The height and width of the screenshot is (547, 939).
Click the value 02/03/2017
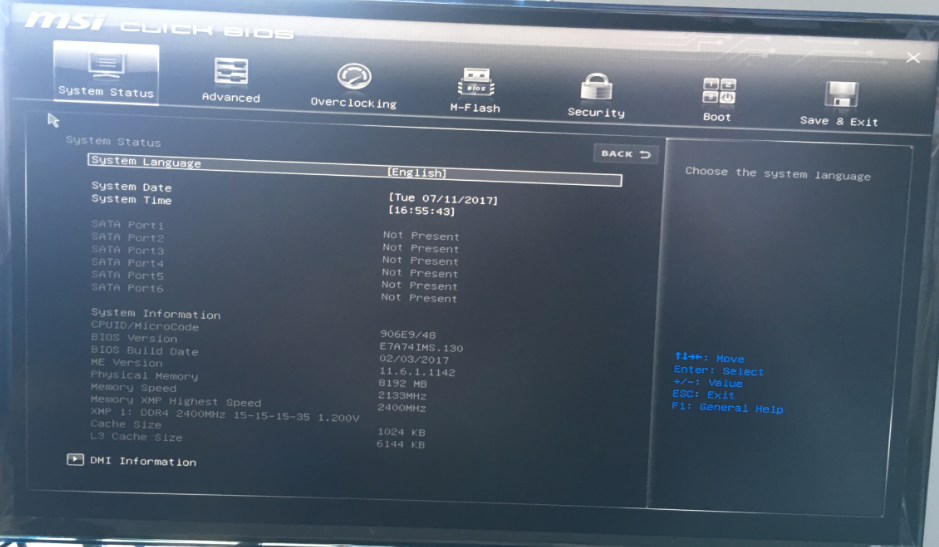click(x=414, y=359)
